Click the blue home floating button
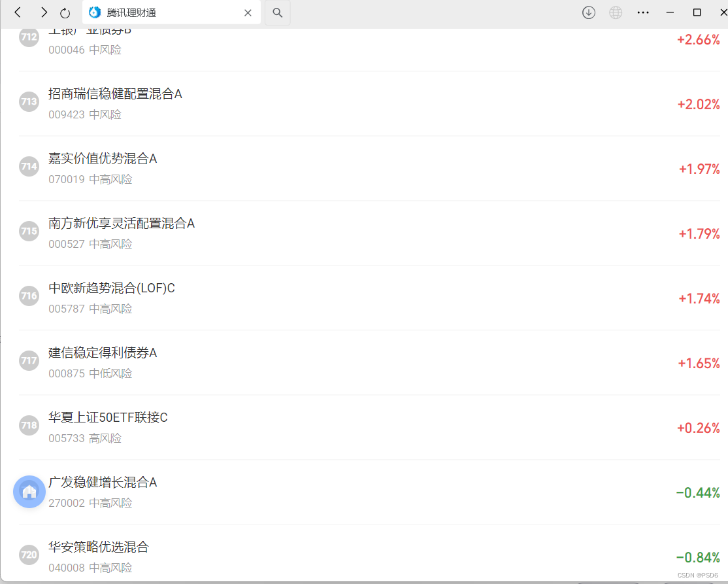This screenshot has width=728, height=584. (x=29, y=492)
